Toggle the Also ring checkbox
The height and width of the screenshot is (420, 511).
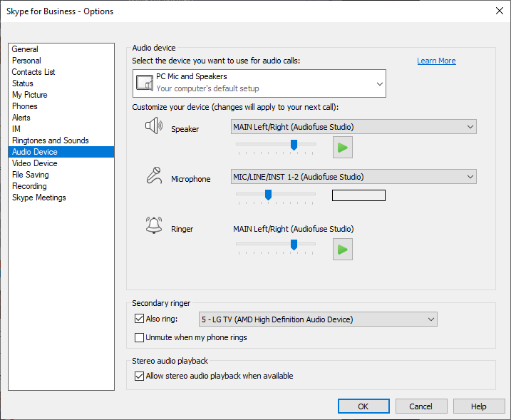[139, 318]
